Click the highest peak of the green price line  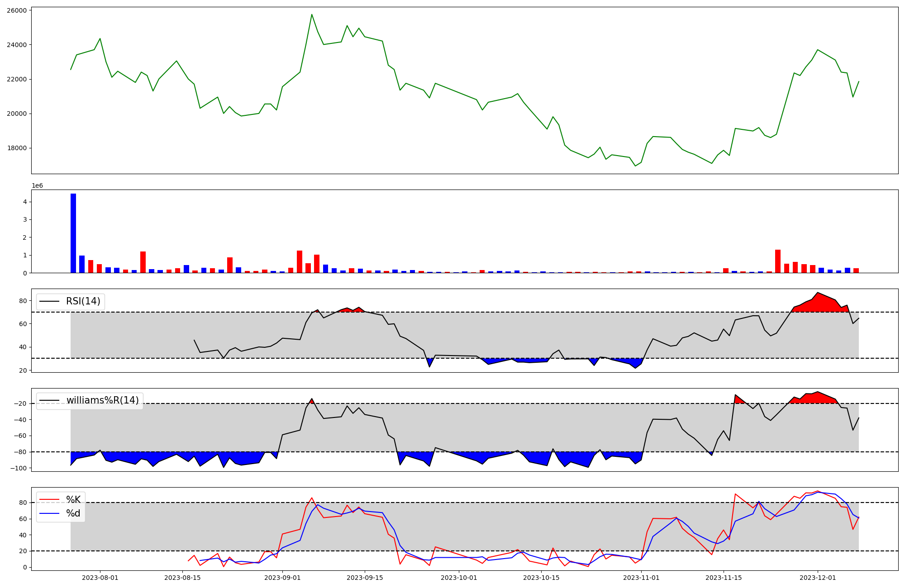pos(312,15)
